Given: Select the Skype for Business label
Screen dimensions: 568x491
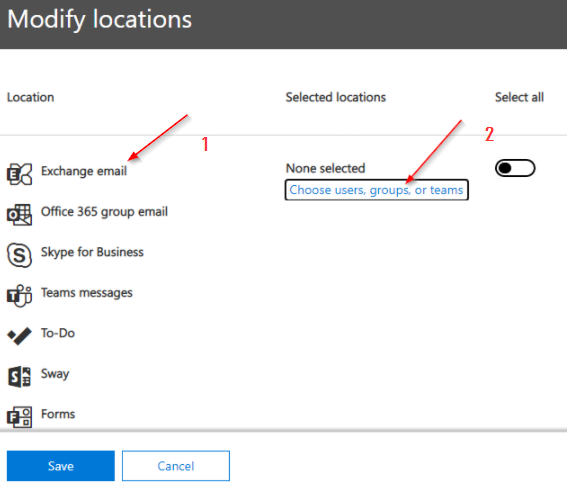Looking at the screenshot, I should (92, 252).
